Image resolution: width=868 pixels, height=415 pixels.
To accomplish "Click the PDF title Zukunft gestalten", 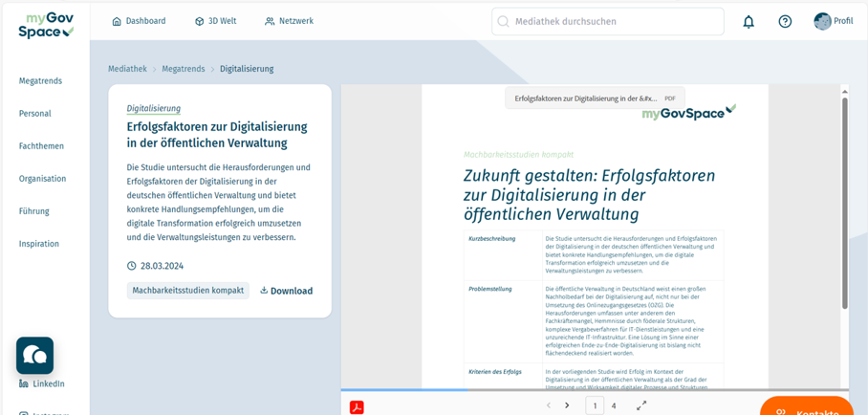I will 589,194.
